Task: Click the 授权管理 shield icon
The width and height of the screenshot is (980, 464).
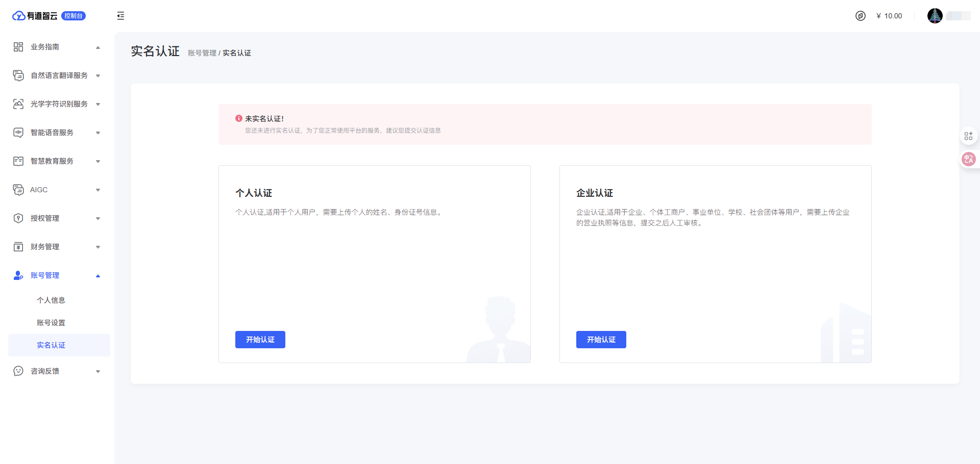Action: [x=18, y=218]
